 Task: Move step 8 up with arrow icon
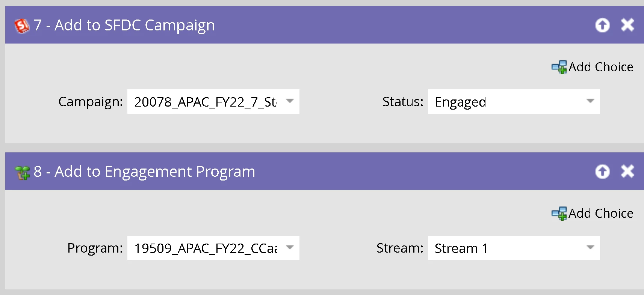pos(602,172)
